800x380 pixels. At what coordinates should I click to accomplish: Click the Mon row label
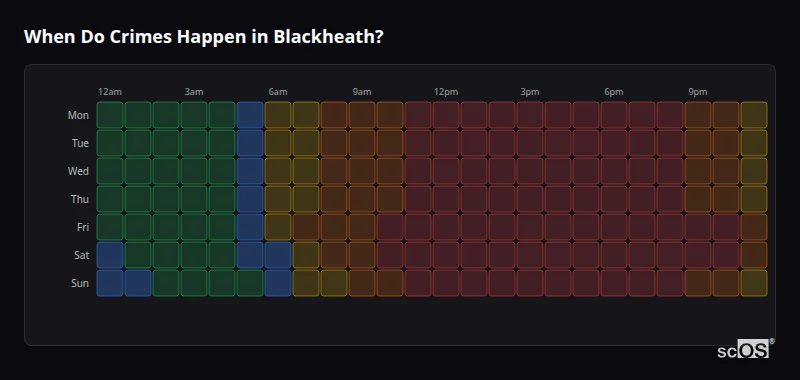point(78,115)
